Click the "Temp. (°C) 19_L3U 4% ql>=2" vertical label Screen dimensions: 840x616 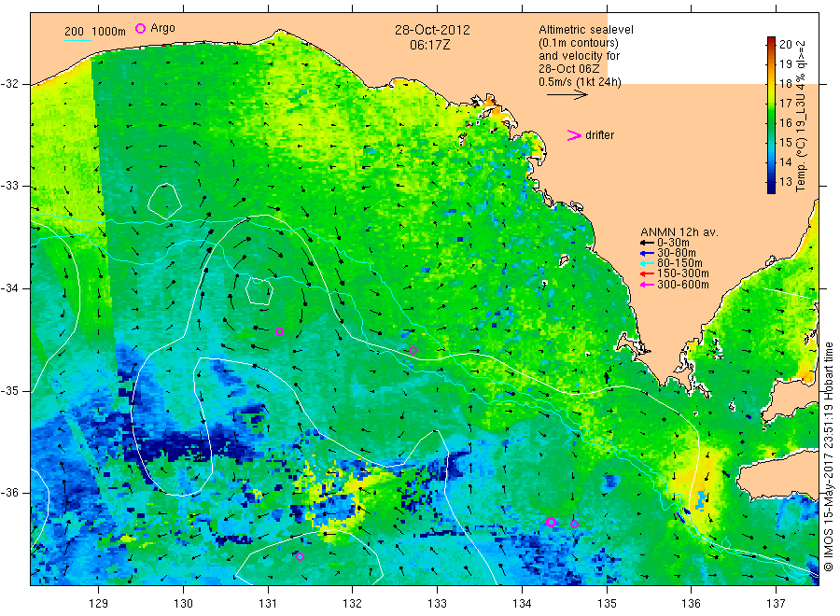[801, 116]
